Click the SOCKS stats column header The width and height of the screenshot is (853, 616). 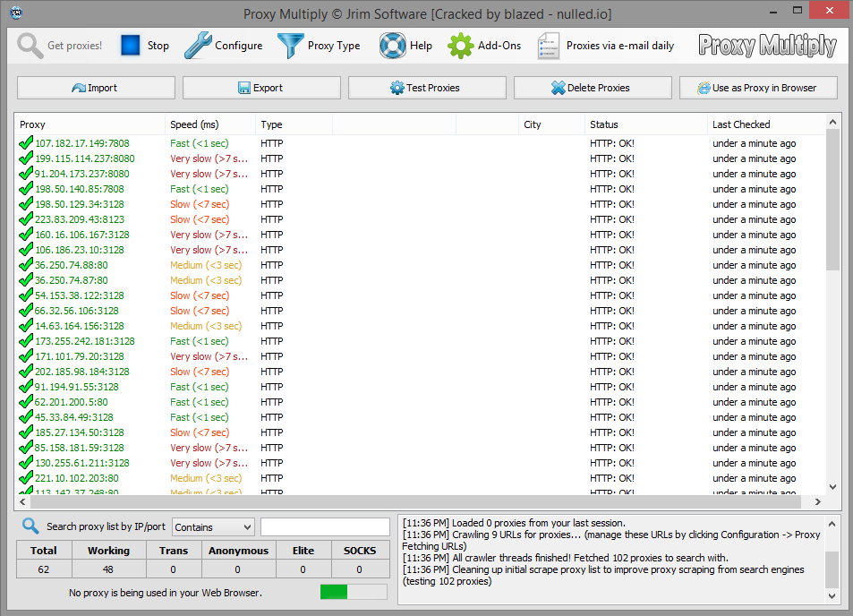[360, 551]
